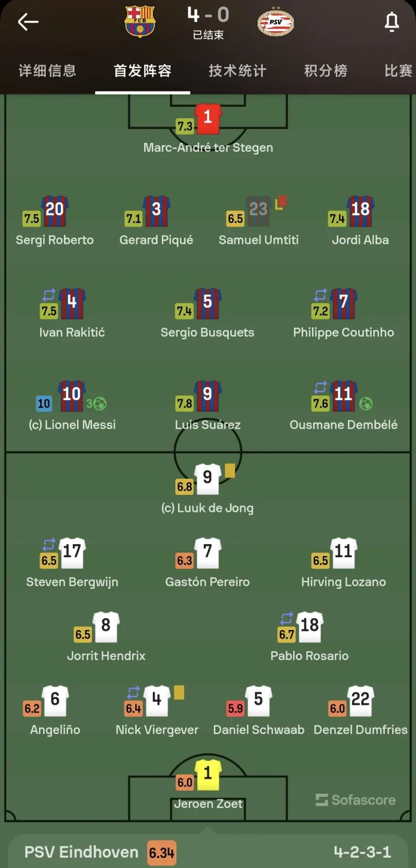Tap Luis Suárez's number 9 jersey
416x868 pixels.
(207, 395)
